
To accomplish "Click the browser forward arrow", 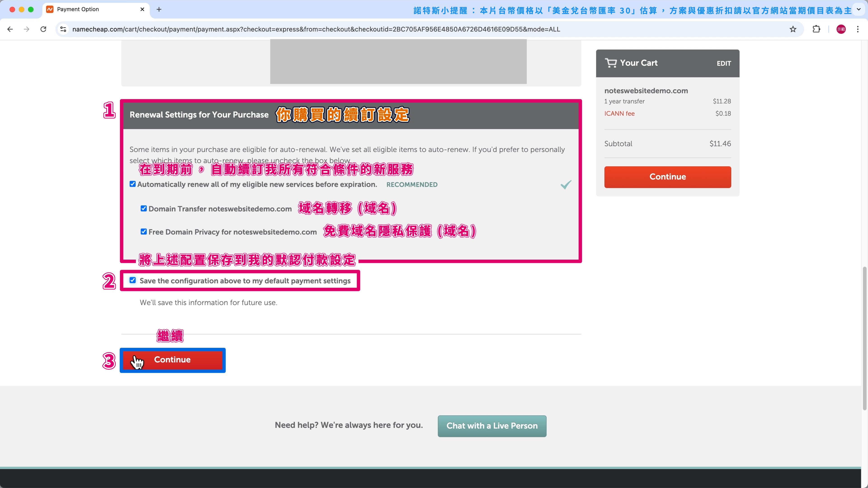I will click(27, 29).
